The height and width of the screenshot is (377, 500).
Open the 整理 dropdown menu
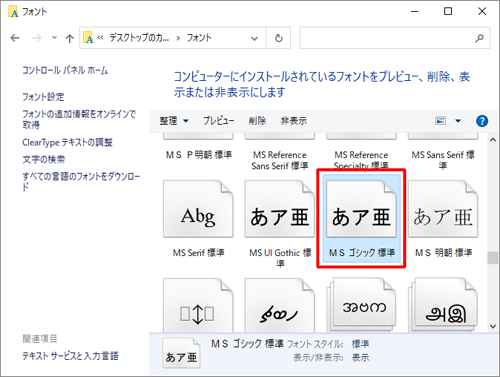coord(174,121)
